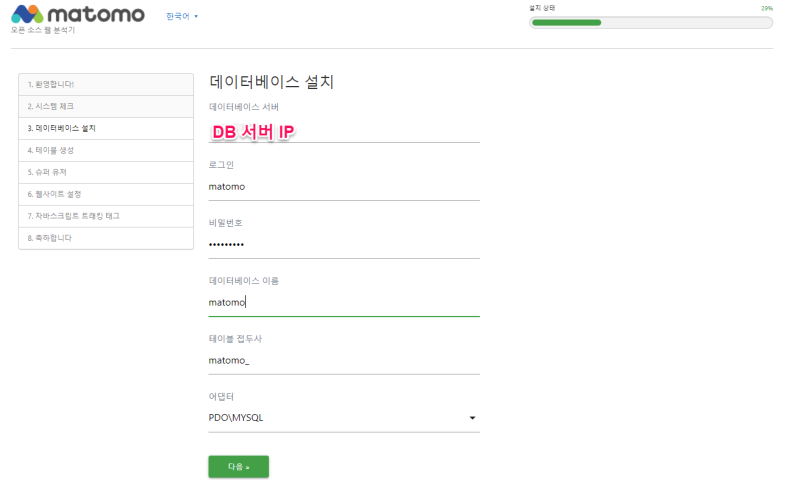Click the green 다음 button
800x480 pixels.
point(238,467)
